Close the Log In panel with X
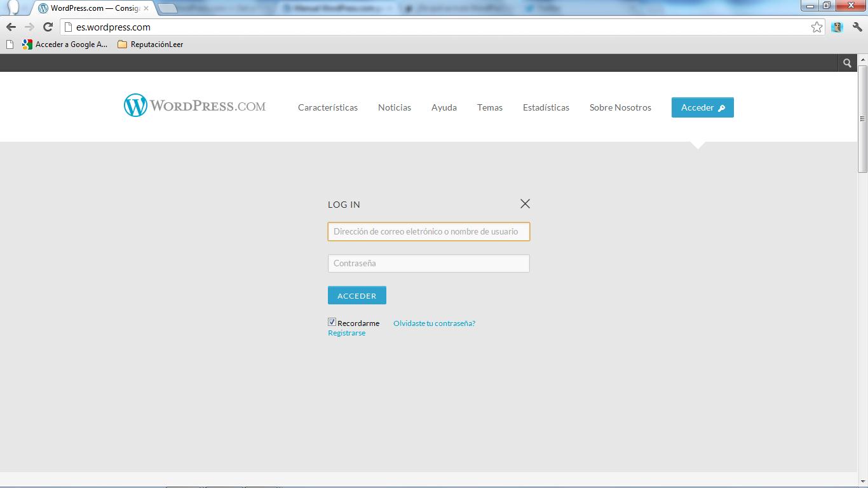 tap(525, 203)
